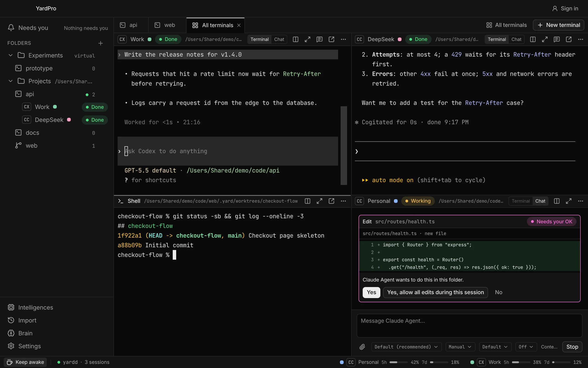Open the Work pane chat bubble icon
Image resolution: width=588 pixels, height=368 pixels.
319,39
